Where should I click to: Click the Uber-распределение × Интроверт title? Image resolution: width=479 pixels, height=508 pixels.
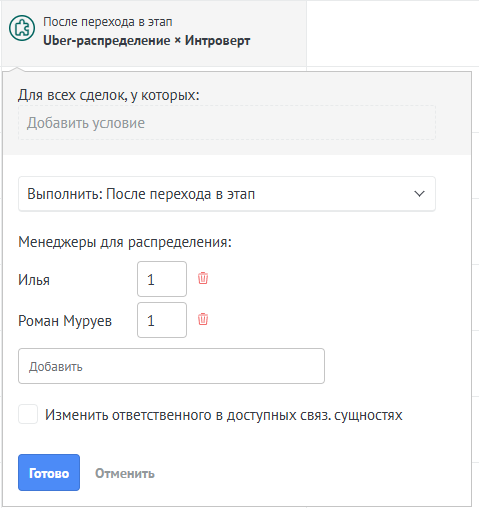pos(147,41)
